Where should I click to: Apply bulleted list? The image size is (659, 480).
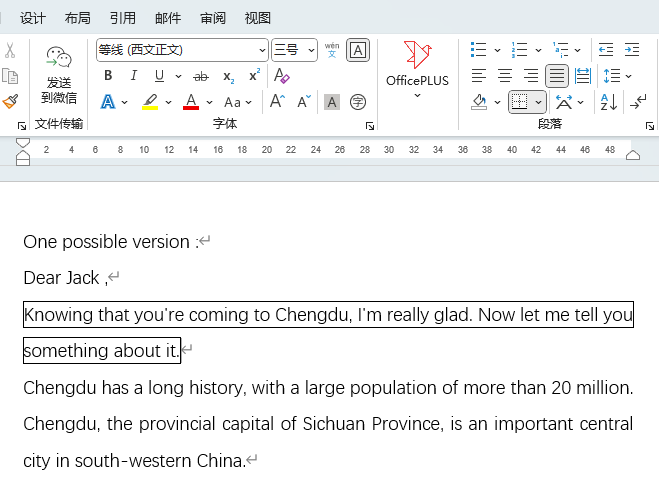pyautogui.click(x=479, y=50)
